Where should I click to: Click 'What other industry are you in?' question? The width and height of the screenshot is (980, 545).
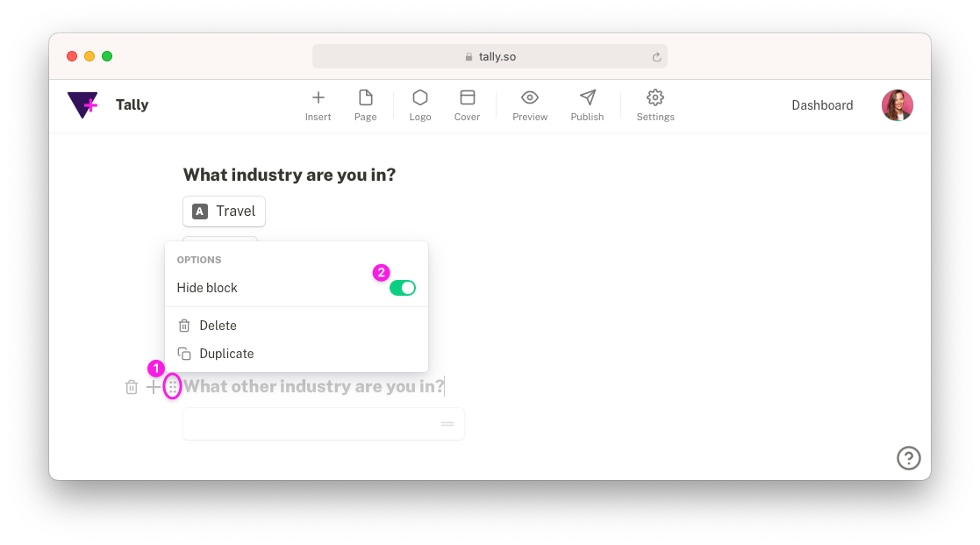pyautogui.click(x=314, y=386)
